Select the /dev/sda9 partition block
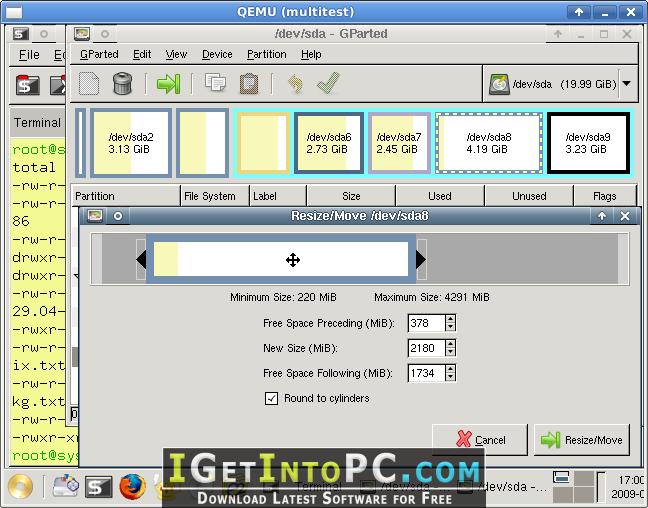 pyautogui.click(x=588, y=143)
